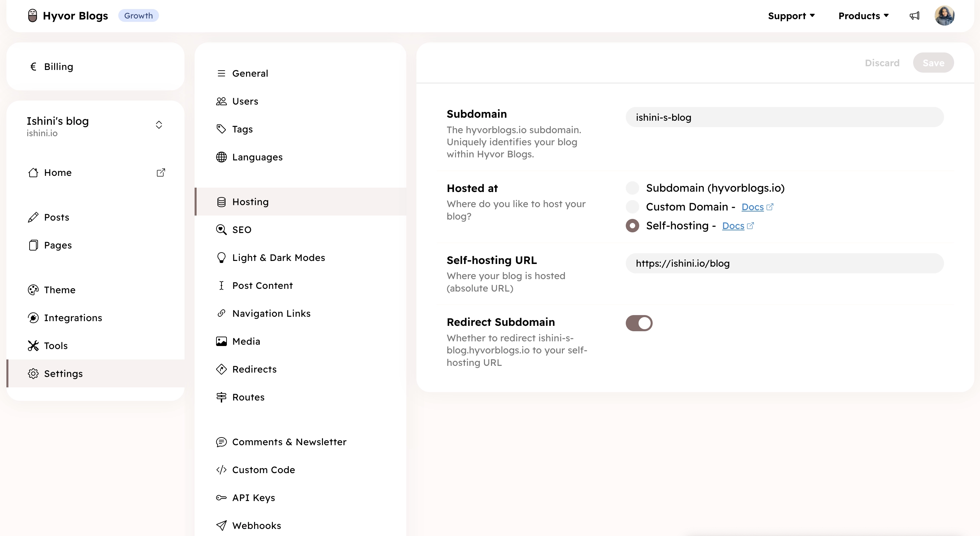Open the Media settings tab
980x536 pixels.
[300, 341]
